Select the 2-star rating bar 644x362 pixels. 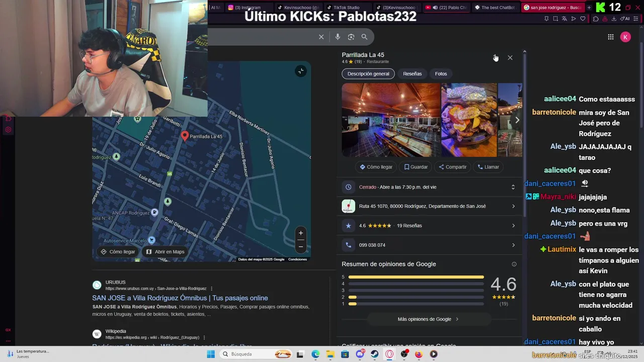point(416,297)
